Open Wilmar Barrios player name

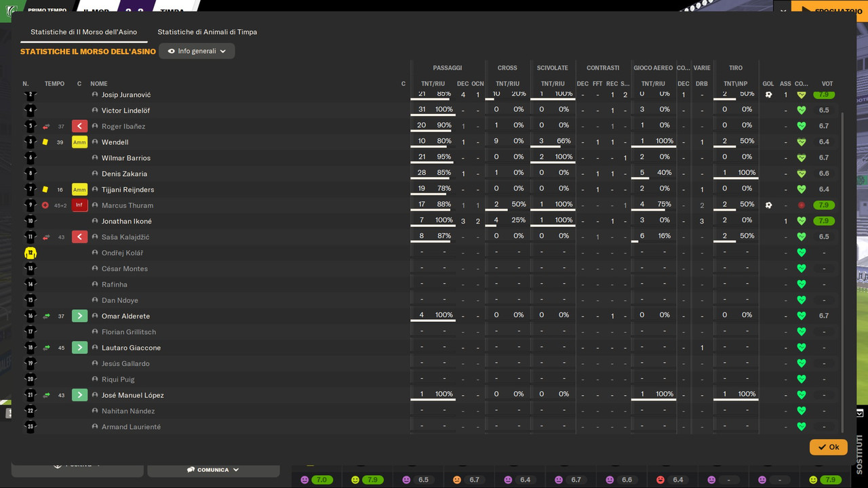pyautogui.click(x=126, y=158)
